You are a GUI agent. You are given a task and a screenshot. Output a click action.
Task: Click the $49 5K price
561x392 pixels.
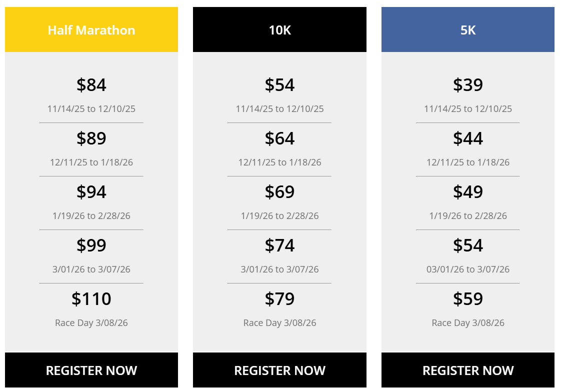point(468,192)
